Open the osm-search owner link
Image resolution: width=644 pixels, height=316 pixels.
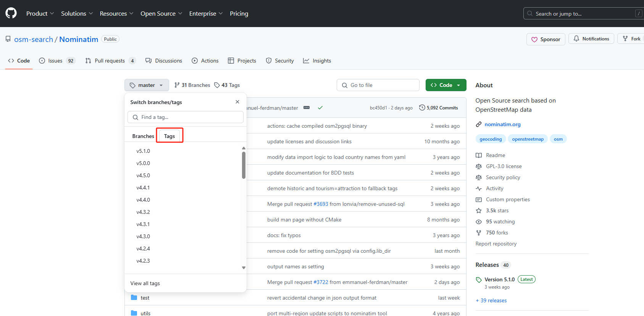[34, 39]
